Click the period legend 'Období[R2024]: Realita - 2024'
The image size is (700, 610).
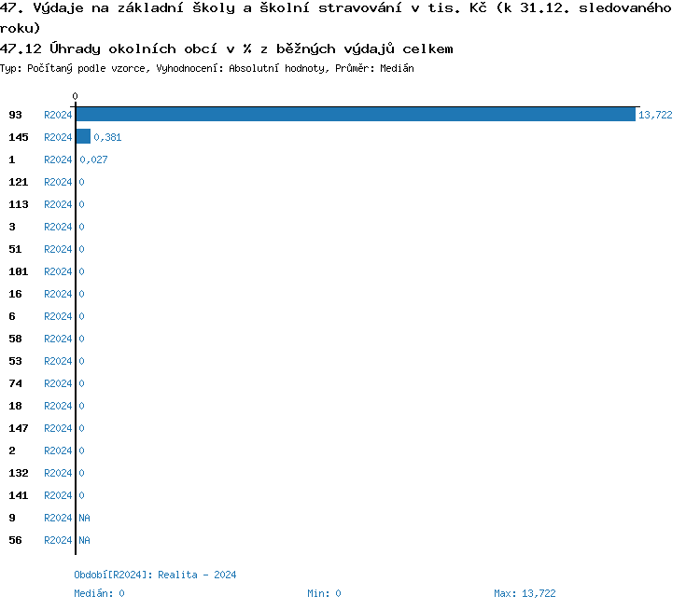[155, 575]
